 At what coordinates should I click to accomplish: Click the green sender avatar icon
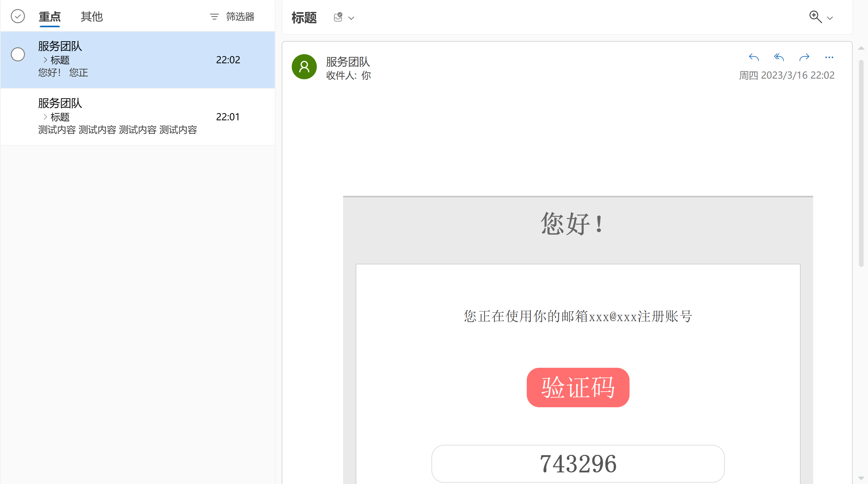pyautogui.click(x=304, y=67)
